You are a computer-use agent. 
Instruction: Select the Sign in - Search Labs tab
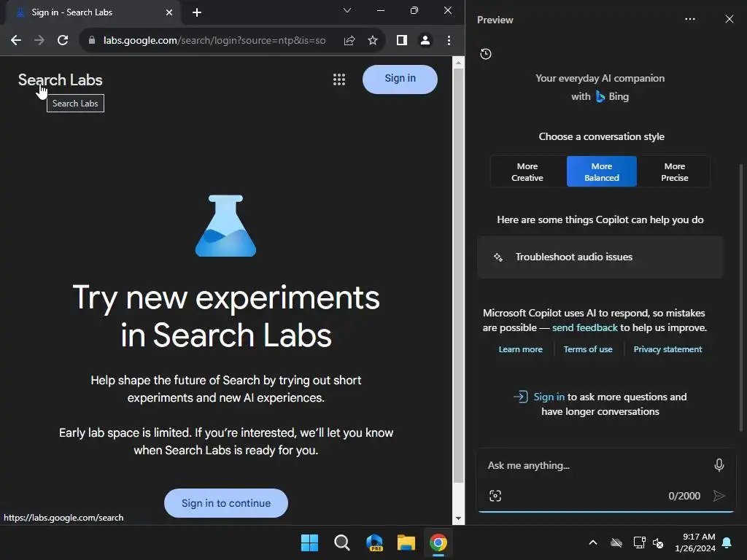tap(93, 12)
